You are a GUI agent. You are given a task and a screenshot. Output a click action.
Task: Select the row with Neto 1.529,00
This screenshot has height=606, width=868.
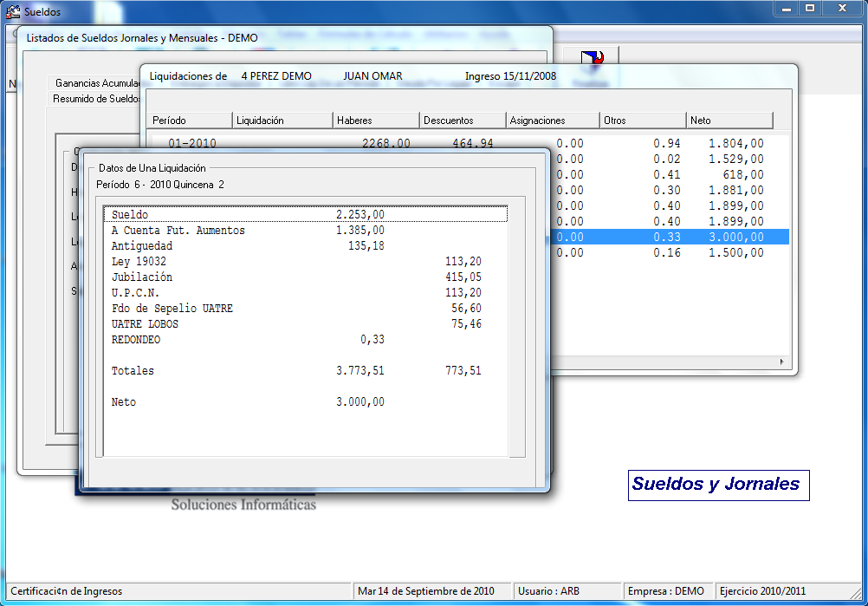coord(670,159)
